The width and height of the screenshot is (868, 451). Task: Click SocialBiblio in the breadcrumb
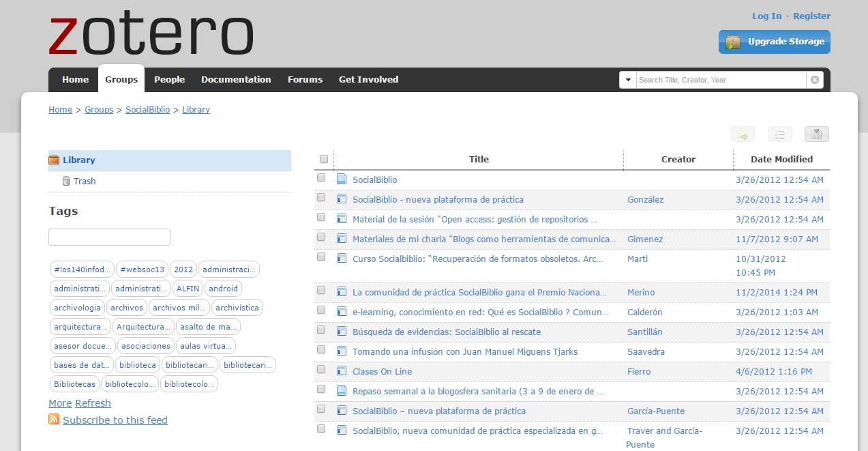coord(147,110)
